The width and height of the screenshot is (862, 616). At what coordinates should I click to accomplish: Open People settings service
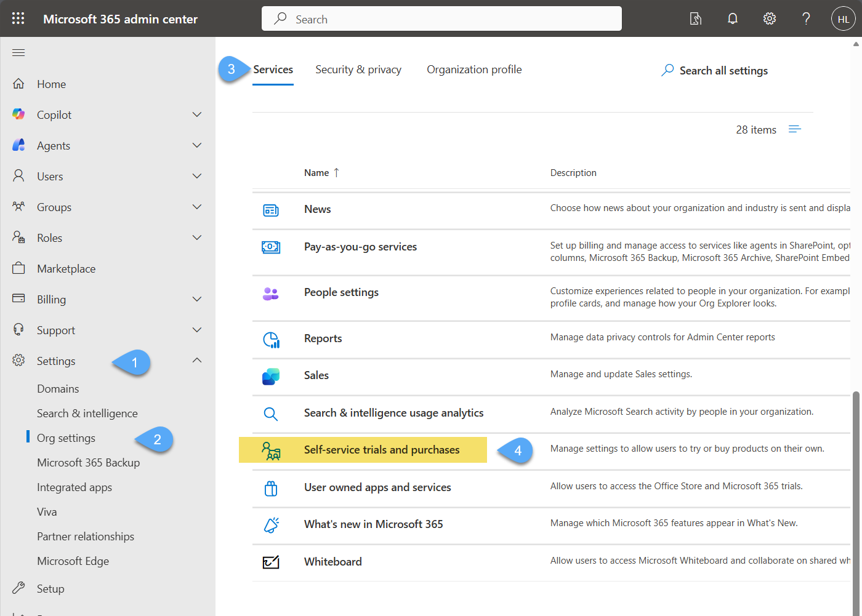341,292
